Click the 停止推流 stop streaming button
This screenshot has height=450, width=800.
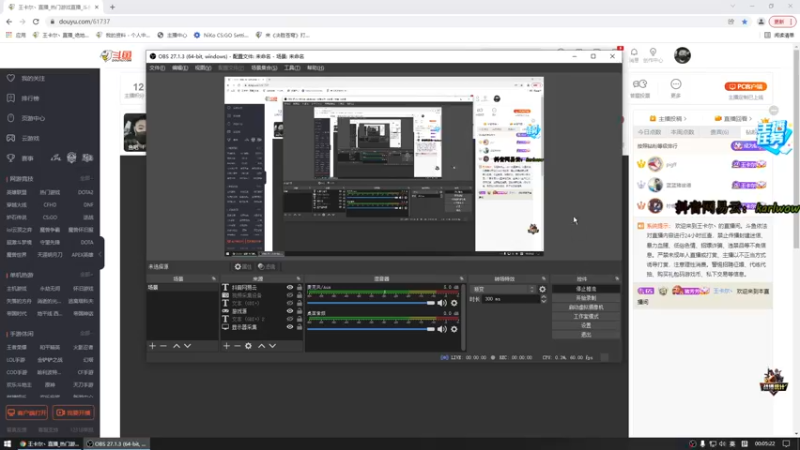[x=586, y=289]
